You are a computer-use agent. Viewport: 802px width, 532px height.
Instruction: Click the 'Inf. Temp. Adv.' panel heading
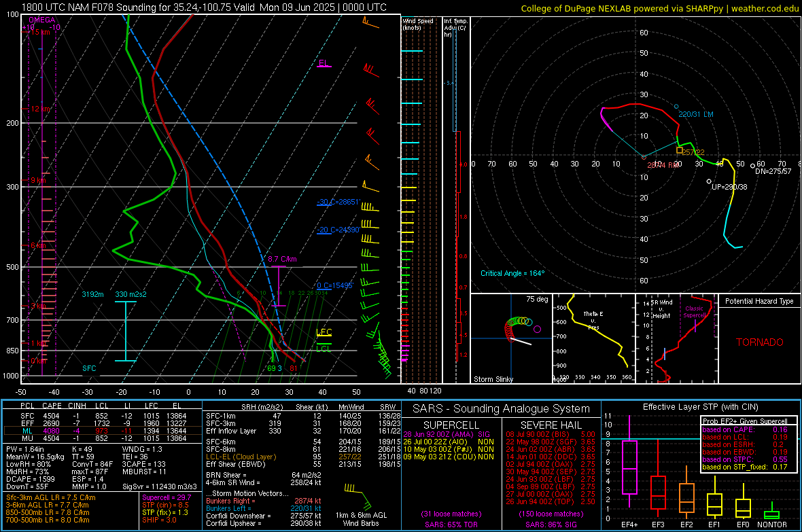click(455, 28)
